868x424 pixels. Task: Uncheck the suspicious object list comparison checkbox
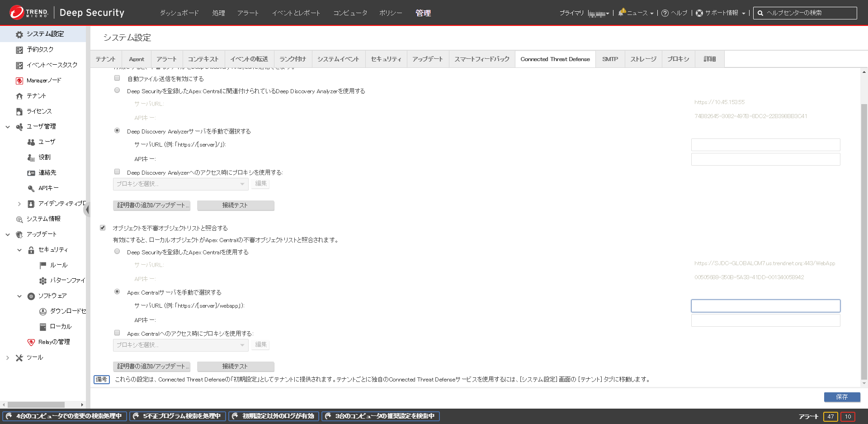(103, 228)
